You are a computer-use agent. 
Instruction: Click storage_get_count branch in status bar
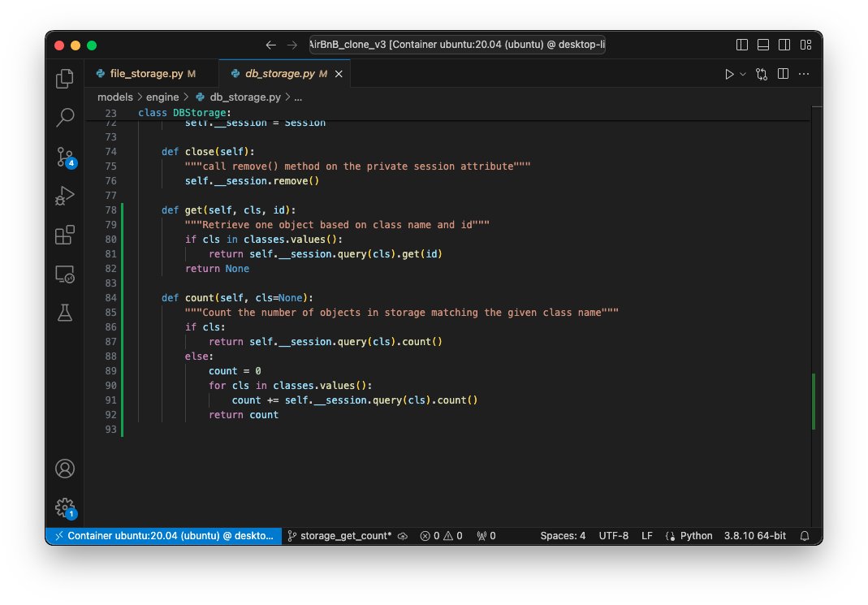coord(339,536)
